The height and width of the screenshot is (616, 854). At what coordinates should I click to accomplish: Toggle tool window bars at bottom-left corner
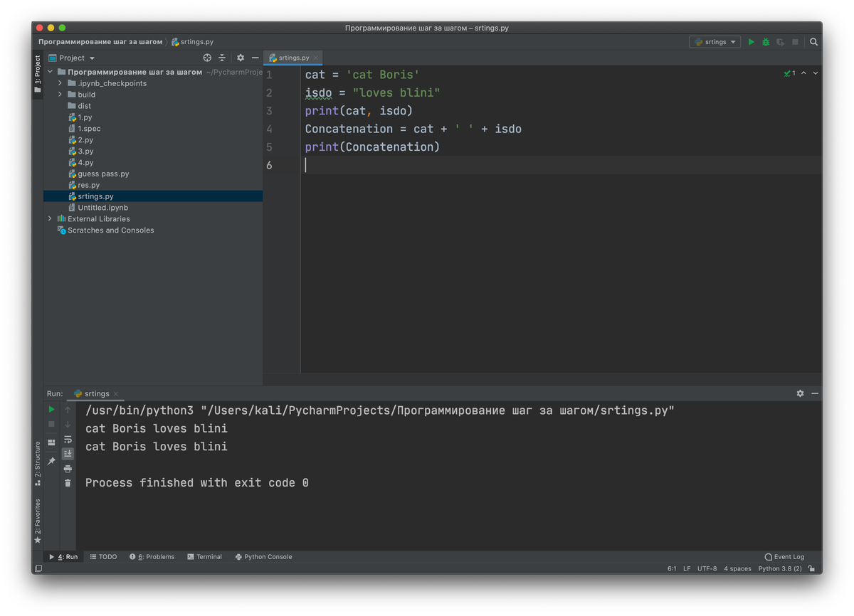coord(38,569)
